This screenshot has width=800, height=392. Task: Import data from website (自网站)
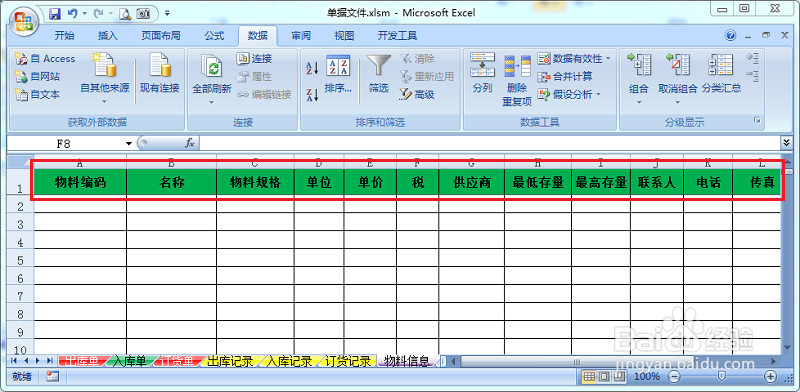click(x=37, y=77)
